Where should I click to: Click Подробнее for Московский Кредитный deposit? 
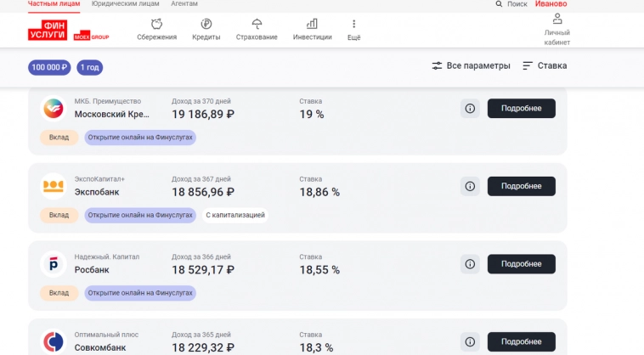point(521,109)
